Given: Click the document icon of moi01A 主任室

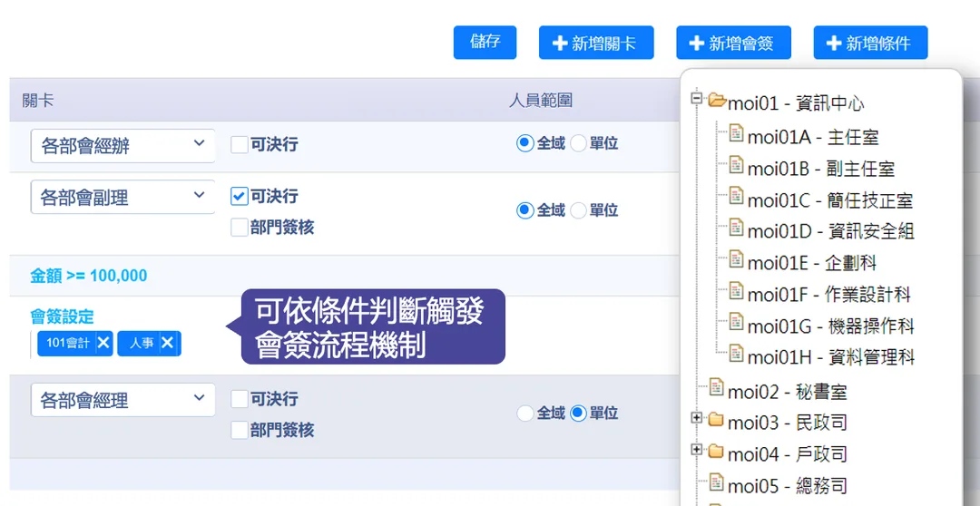Looking at the screenshot, I should coord(737,133).
